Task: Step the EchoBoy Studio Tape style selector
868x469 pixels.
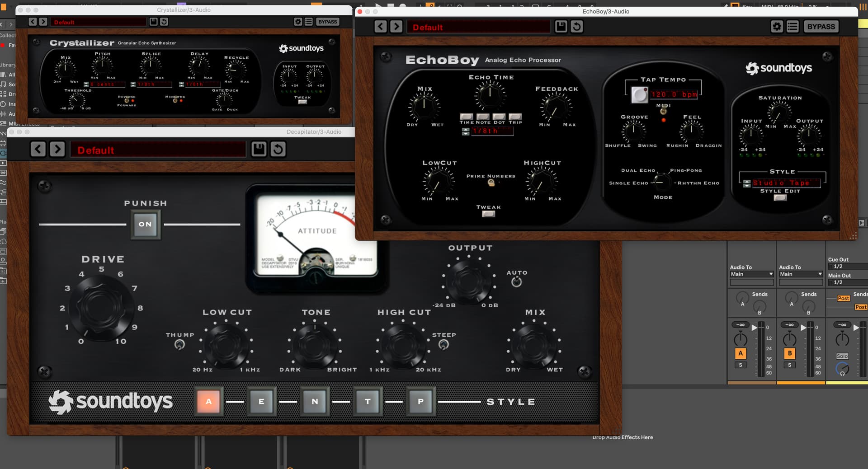Action: (747, 183)
